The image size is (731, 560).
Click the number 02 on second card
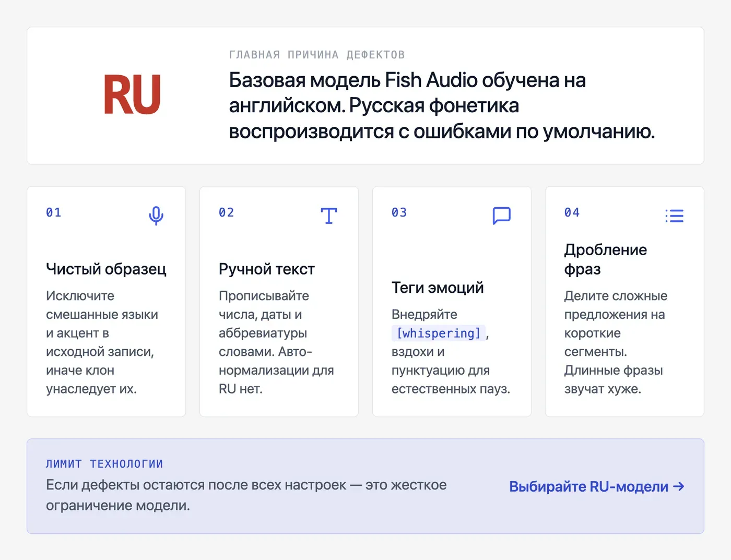[x=227, y=212]
